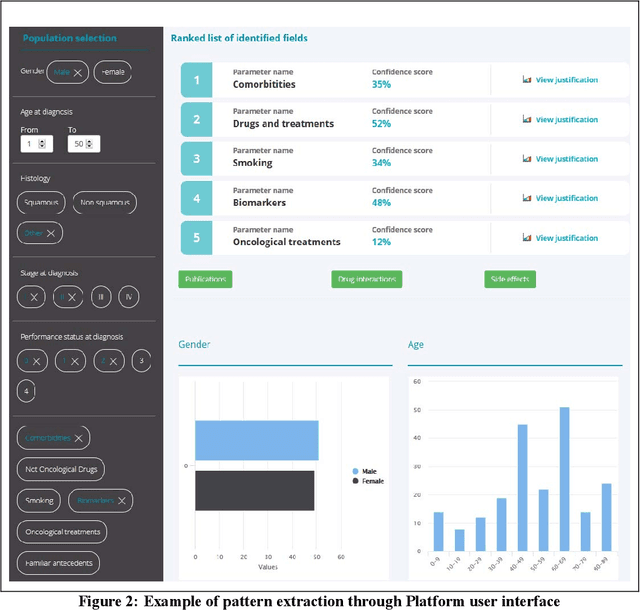Viewport: 640px width, 610px height.
Task: Click the age From input field
Action: 31,144
